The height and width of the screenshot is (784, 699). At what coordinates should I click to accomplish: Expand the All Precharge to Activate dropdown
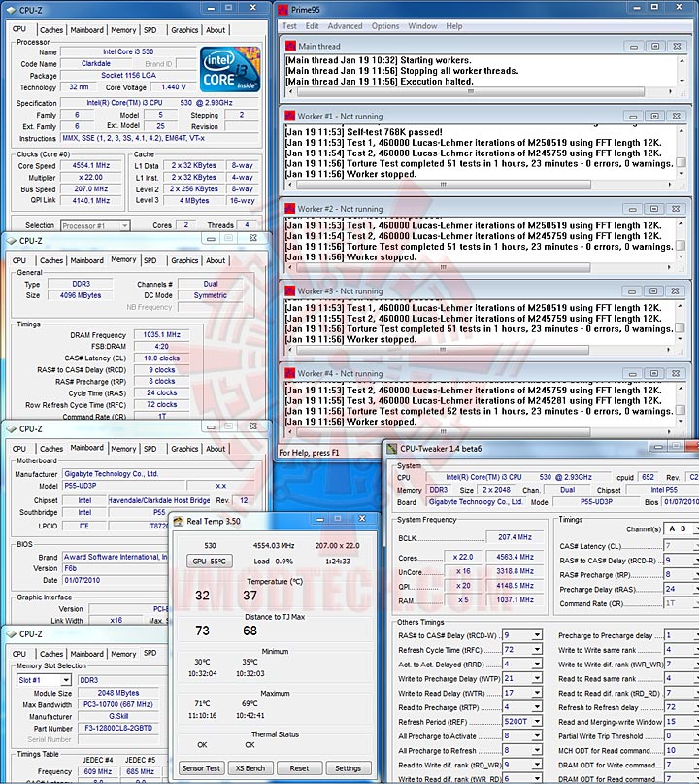tap(537, 736)
